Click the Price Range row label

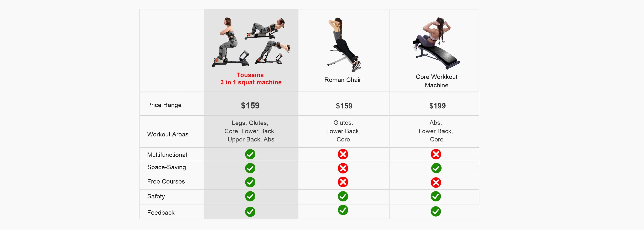pos(164,105)
